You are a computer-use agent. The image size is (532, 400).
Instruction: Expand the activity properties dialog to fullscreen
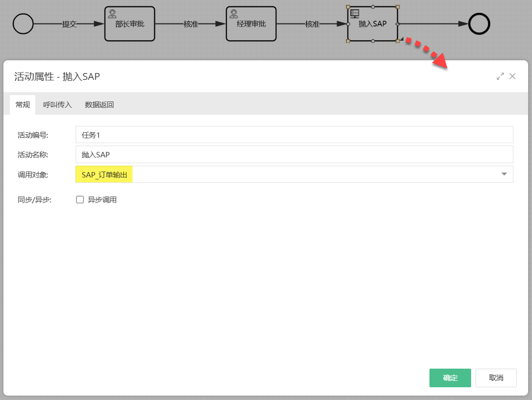[500, 76]
